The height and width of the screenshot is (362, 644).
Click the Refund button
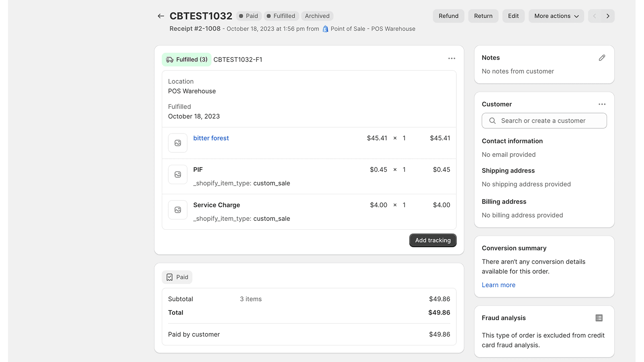click(x=448, y=16)
